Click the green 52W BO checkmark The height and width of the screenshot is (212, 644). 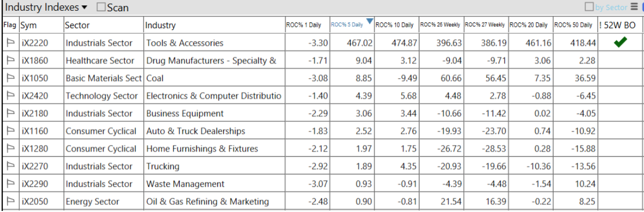point(620,43)
